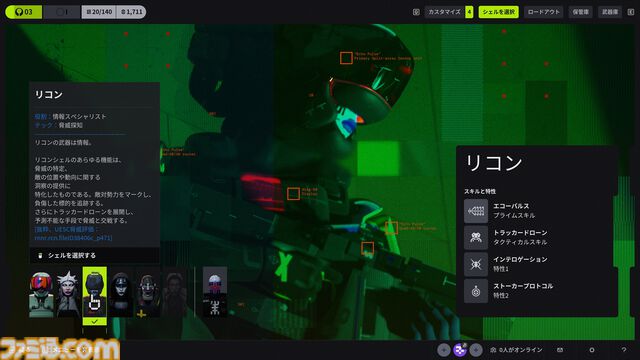Open the ロードアウト tab
This screenshot has width=640, height=360.
(x=543, y=12)
